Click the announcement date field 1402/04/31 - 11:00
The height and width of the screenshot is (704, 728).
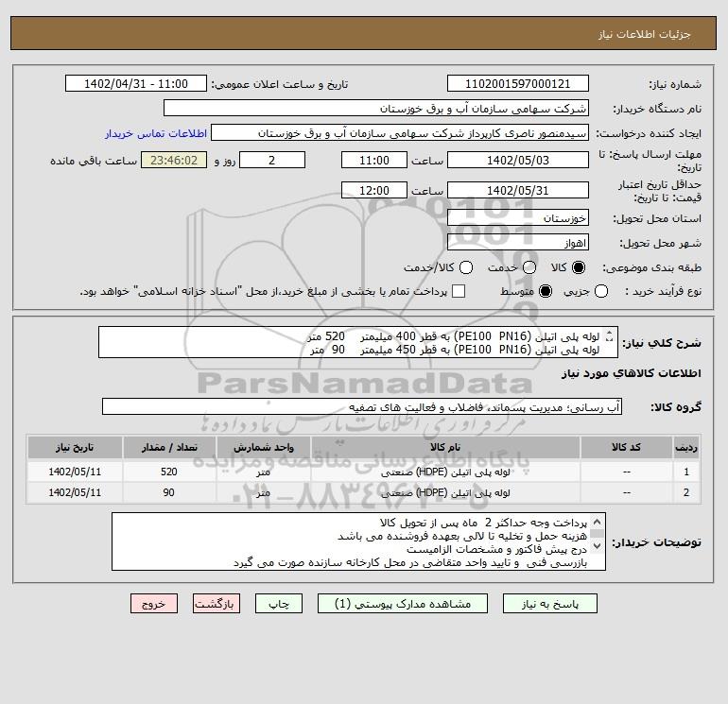pos(136,84)
